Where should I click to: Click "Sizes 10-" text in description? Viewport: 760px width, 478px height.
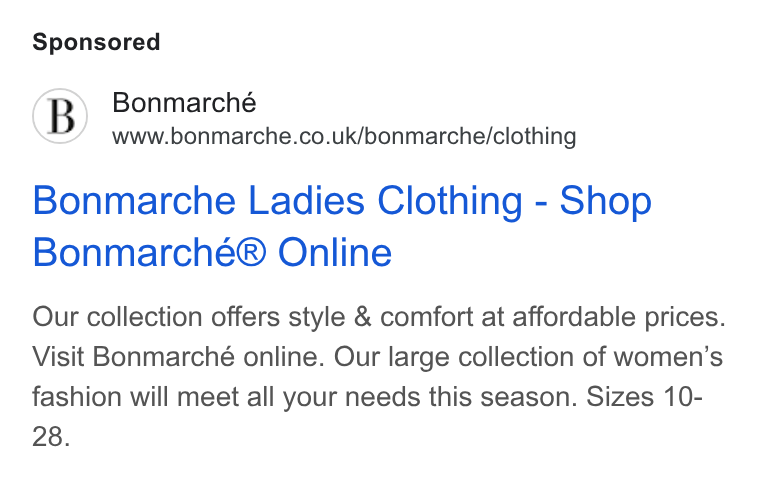[x=644, y=397]
